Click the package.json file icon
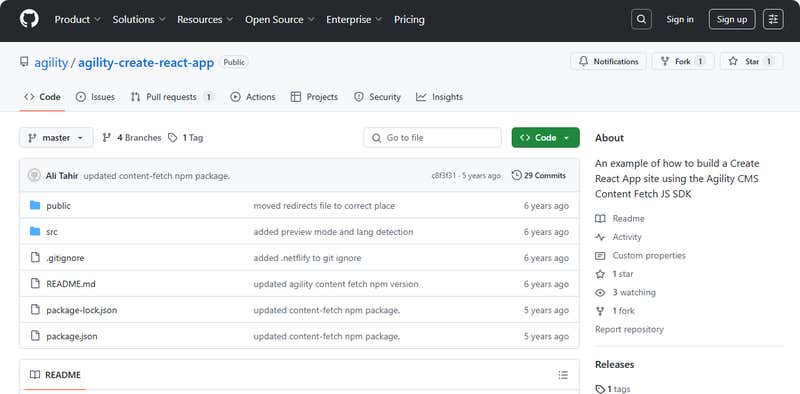800x394 pixels. pos(35,336)
